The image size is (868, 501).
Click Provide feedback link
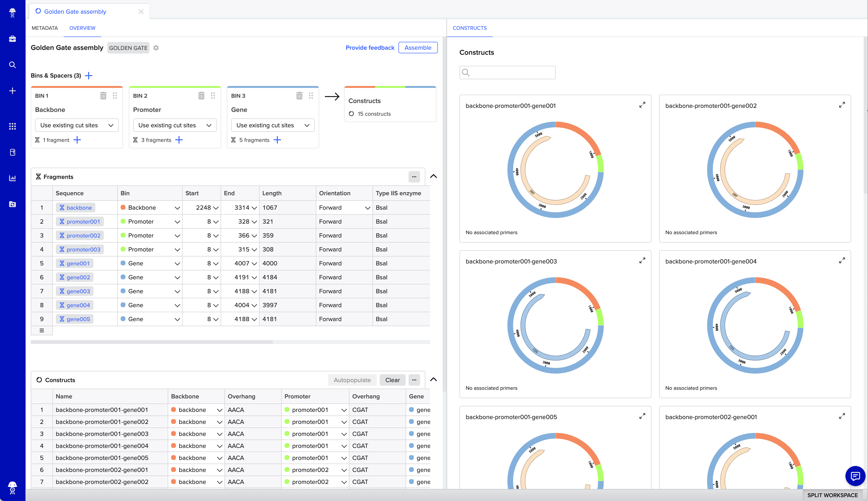point(370,48)
